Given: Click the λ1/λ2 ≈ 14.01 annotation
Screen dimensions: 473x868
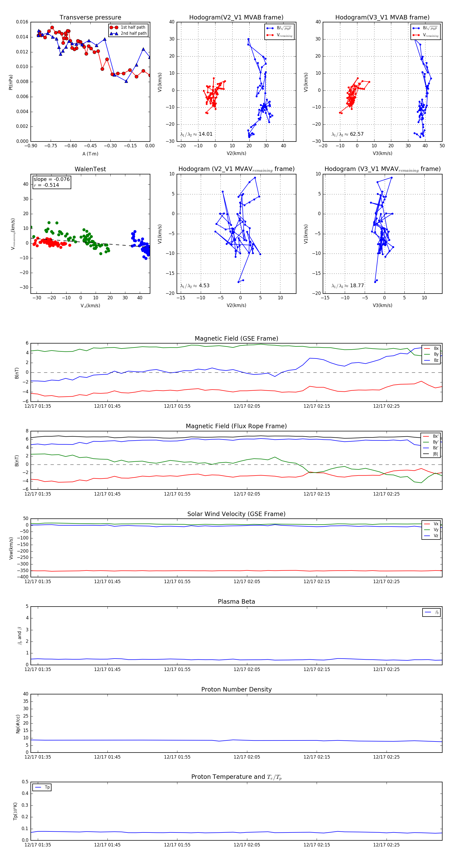Looking at the screenshot, I should click(196, 134).
